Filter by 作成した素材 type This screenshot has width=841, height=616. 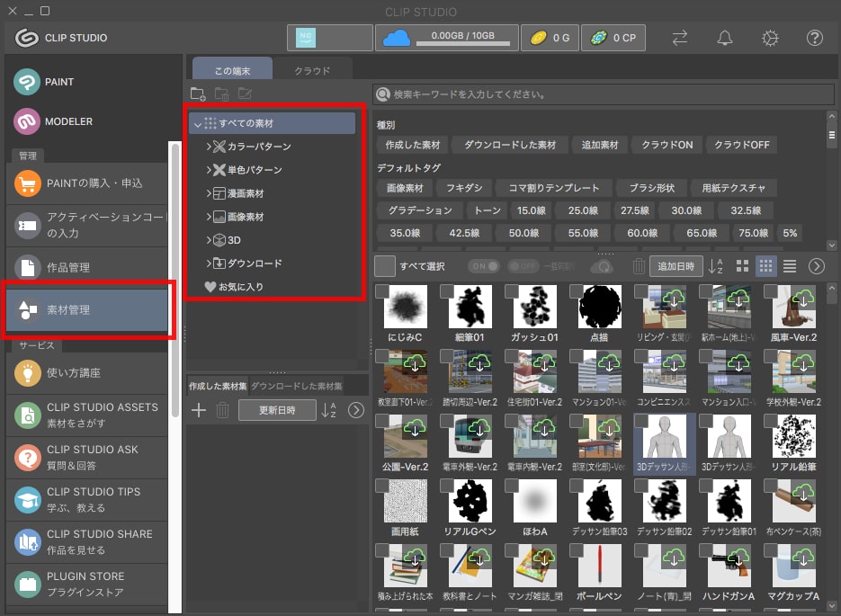click(413, 145)
